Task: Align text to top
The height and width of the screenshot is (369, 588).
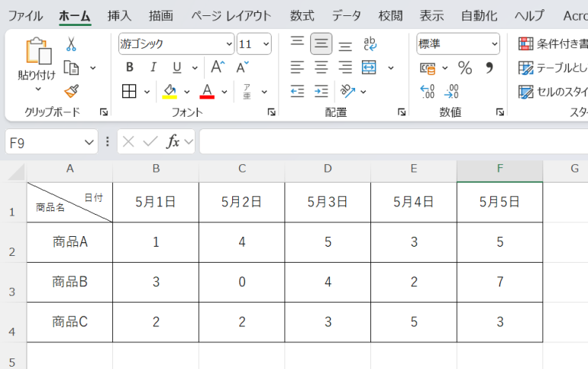Action: pyautogui.click(x=297, y=42)
